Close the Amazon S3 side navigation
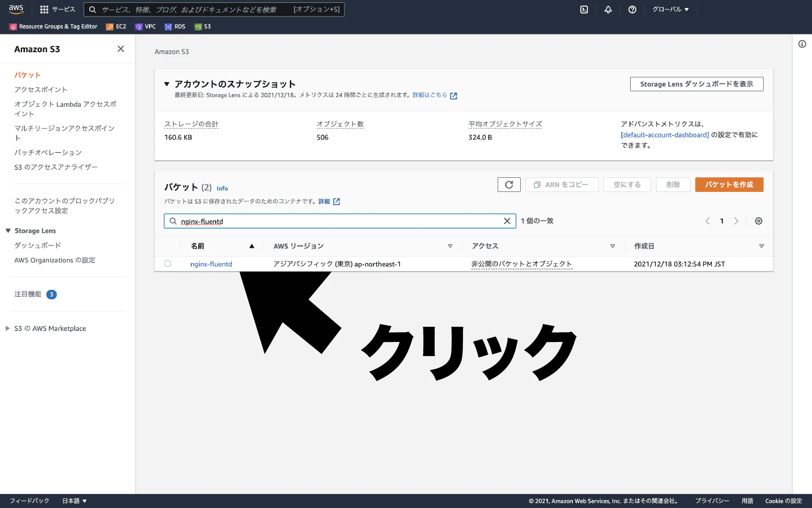 [x=121, y=49]
